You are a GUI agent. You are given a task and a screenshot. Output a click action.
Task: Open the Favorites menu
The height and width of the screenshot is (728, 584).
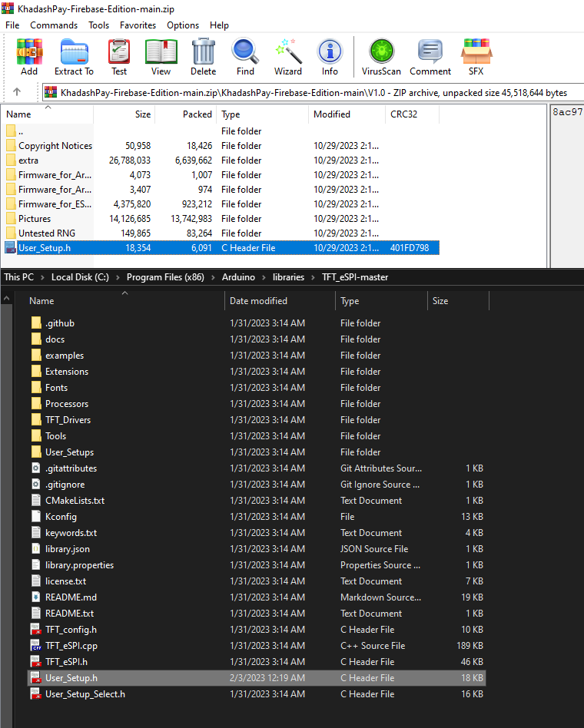pyautogui.click(x=138, y=25)
